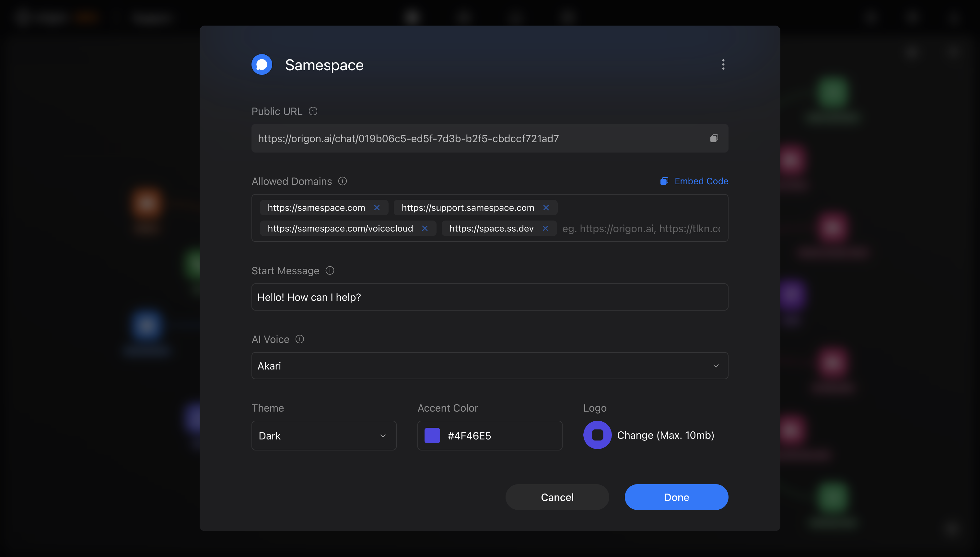Edit the start message text field

coord(489,297)
